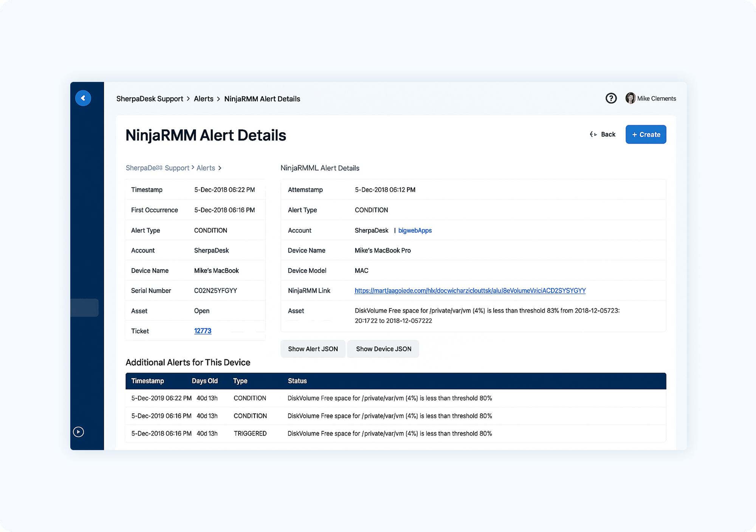Go to Alerts in top breadcrumb
Image resolution: width=756 pixels, height=532 pixels.
[x=204, y=99]
